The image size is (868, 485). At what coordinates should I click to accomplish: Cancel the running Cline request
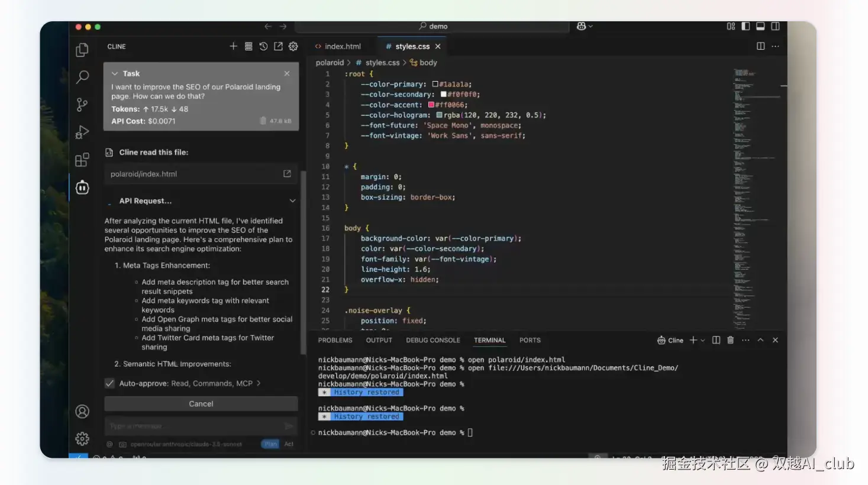(x=201, y=403)
